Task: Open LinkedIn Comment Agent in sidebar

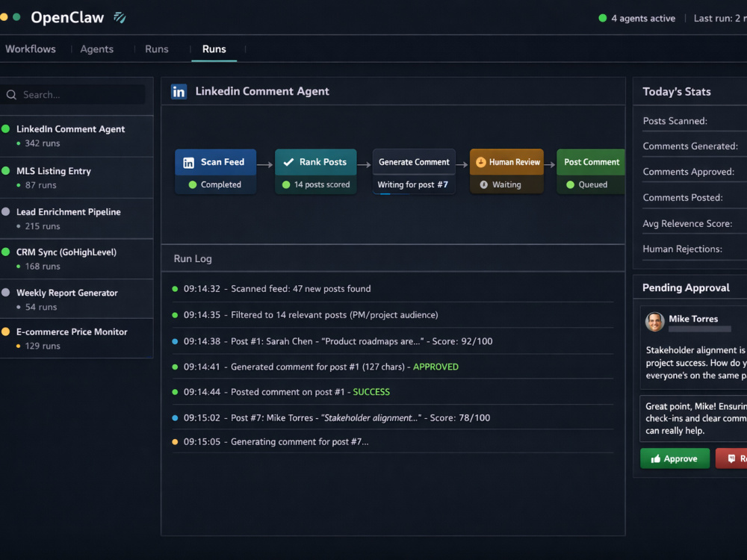Action: (x=77, y=136)
